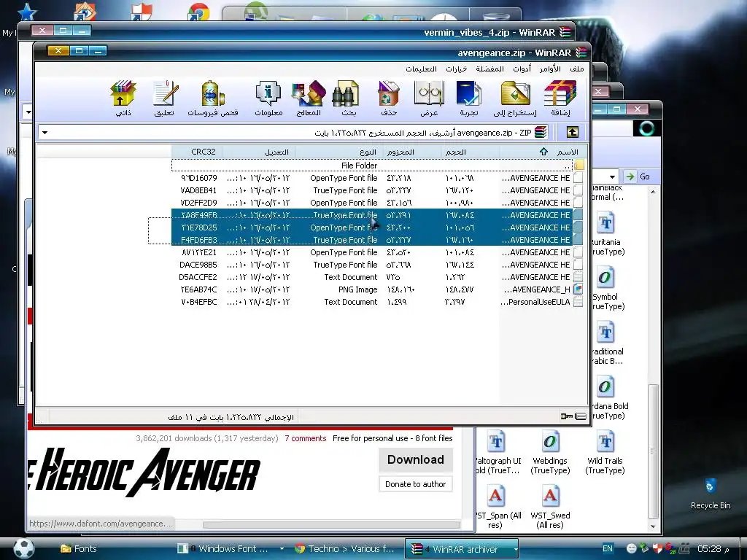
Task: Click the drive icon in status bar
Action: tap(581, 416)
